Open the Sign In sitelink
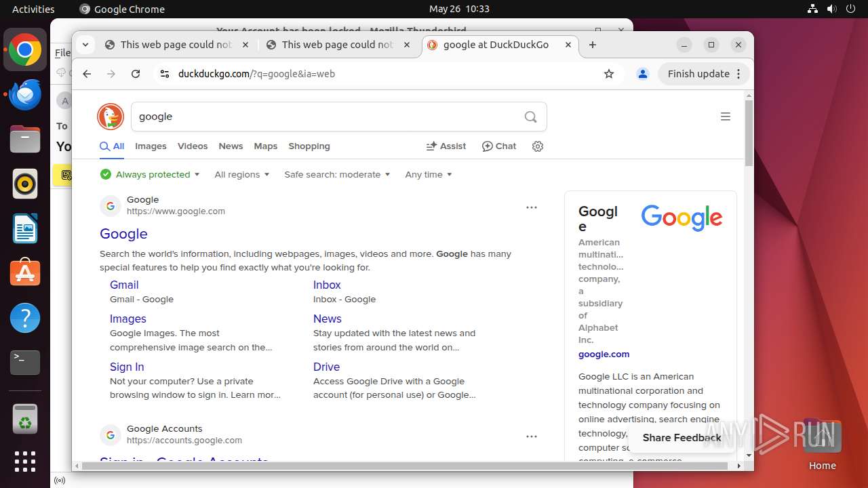The width and height of the screenshot is (868, 488). [127, 367]
